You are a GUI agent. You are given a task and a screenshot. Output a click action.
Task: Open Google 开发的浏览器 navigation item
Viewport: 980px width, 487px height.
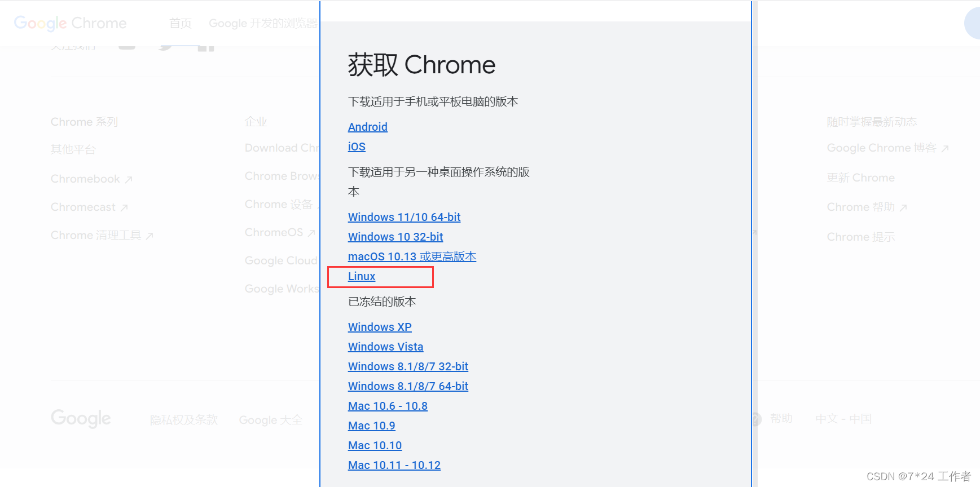coord(263,23)
